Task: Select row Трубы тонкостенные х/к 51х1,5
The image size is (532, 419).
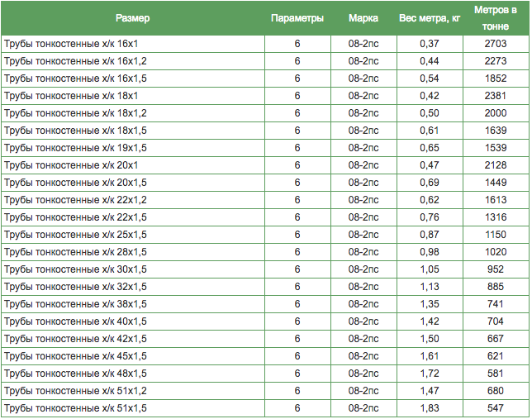Action: [x=265, y=407]
